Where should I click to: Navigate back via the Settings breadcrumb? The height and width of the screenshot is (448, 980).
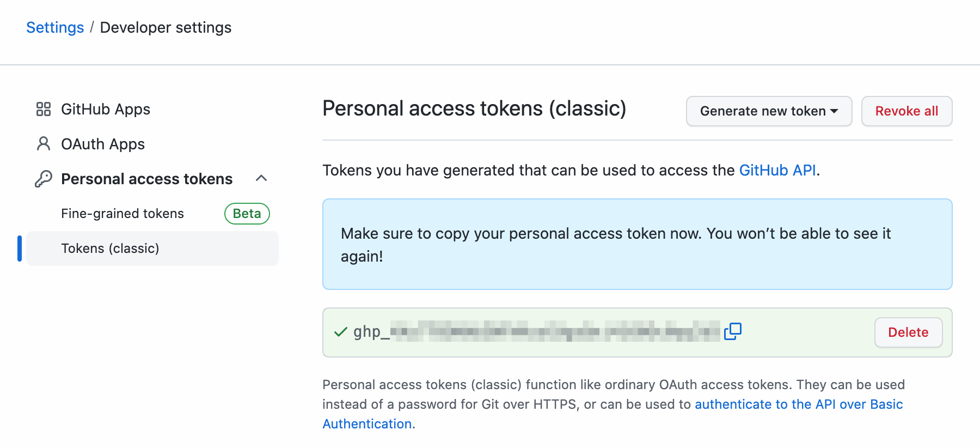tap(54, 27)
